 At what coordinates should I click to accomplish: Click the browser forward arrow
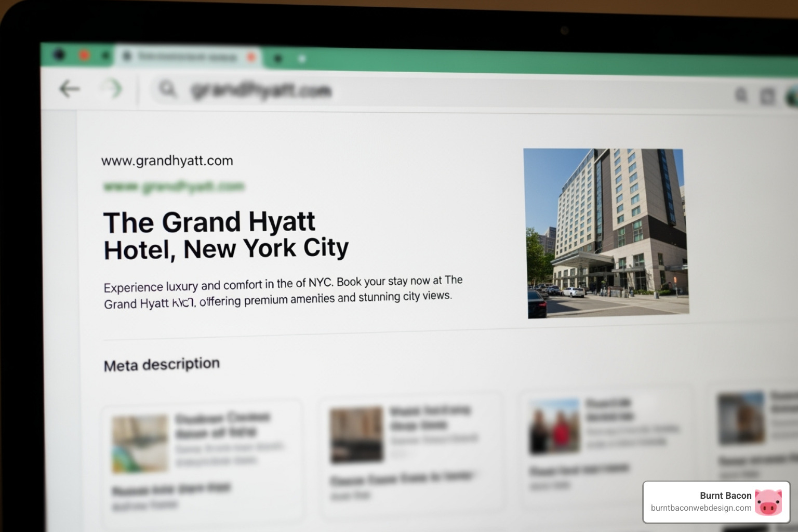(112, 89)
